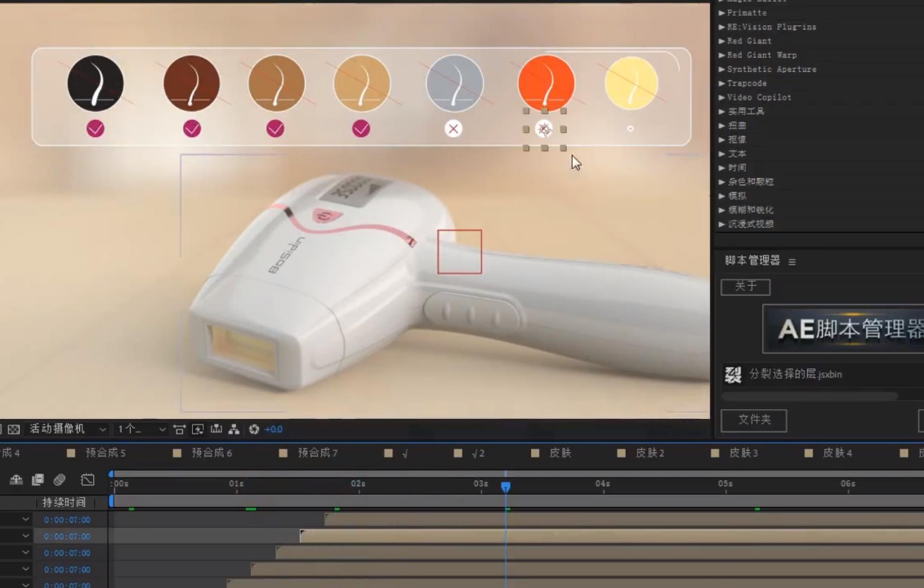Click the timeline button in the viewer footer
The height and width of the screenshot is (588, 924).
[x=216, y=429]
